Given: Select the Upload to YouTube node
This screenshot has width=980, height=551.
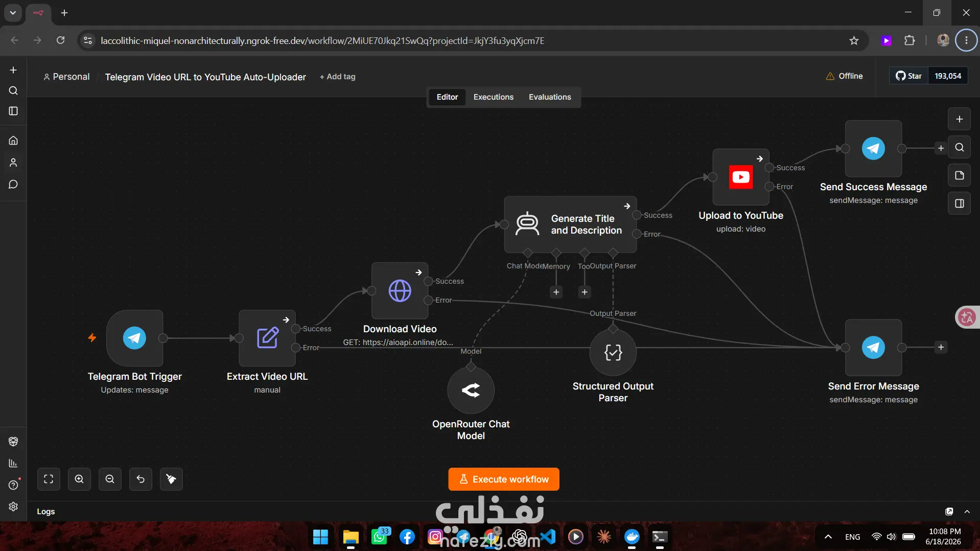Looking at the screenshot, I should coord(741,177).
